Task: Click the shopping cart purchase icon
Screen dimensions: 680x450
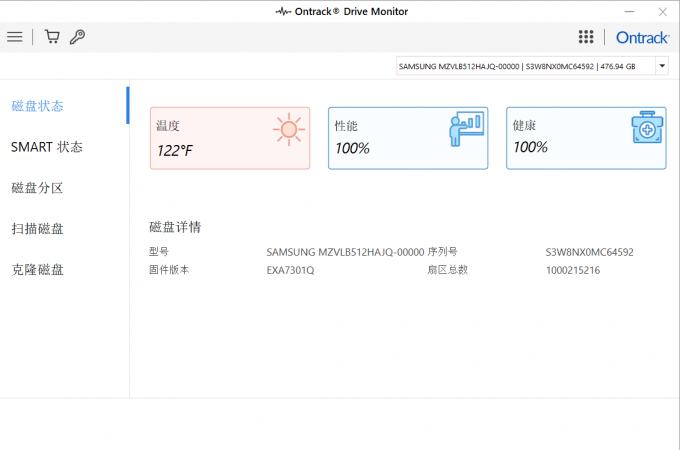Action: [x=52, y=37]
